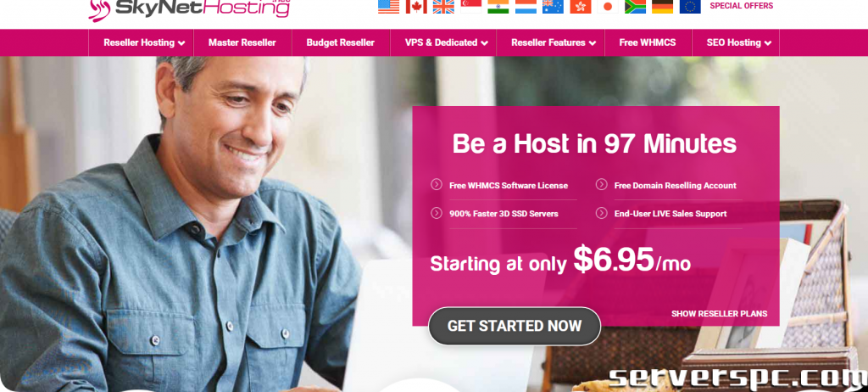
Task: Select the European Union flag icon
Action: click(x=690, y=6)
